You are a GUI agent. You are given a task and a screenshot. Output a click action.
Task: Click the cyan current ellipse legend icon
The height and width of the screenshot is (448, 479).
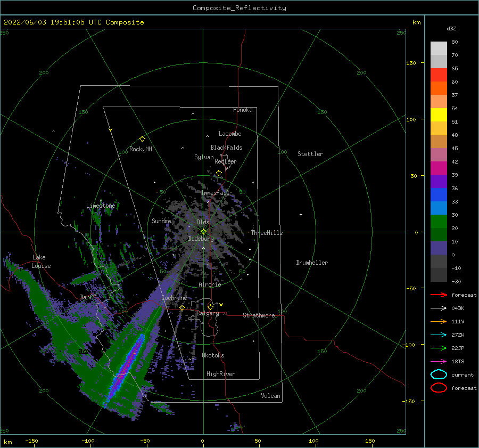pos(439,374)
